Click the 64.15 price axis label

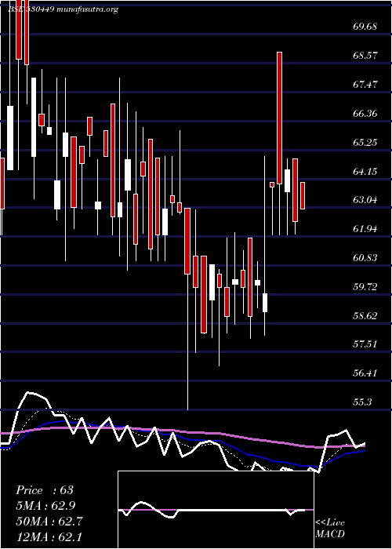(x=365, y=172)
